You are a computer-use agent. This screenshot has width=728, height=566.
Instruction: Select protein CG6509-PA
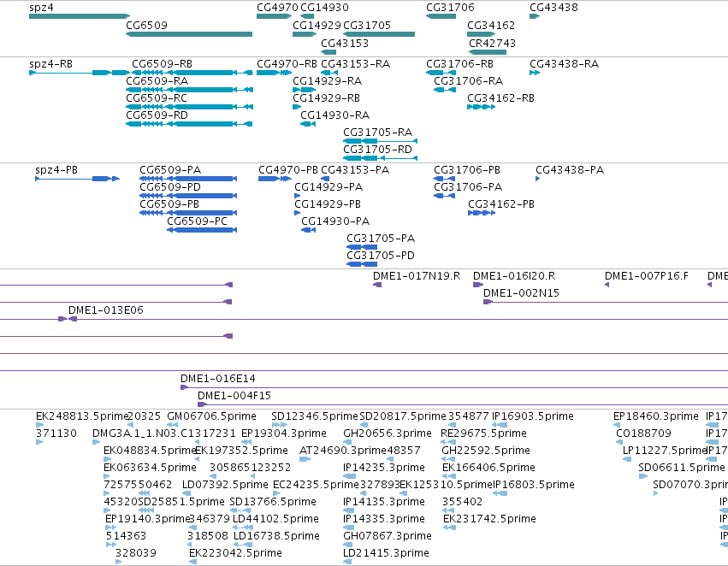[x=188, y=179]
